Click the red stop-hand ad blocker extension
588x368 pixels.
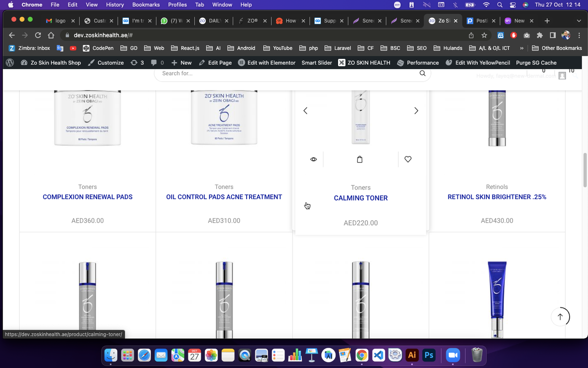click(514, 35)
